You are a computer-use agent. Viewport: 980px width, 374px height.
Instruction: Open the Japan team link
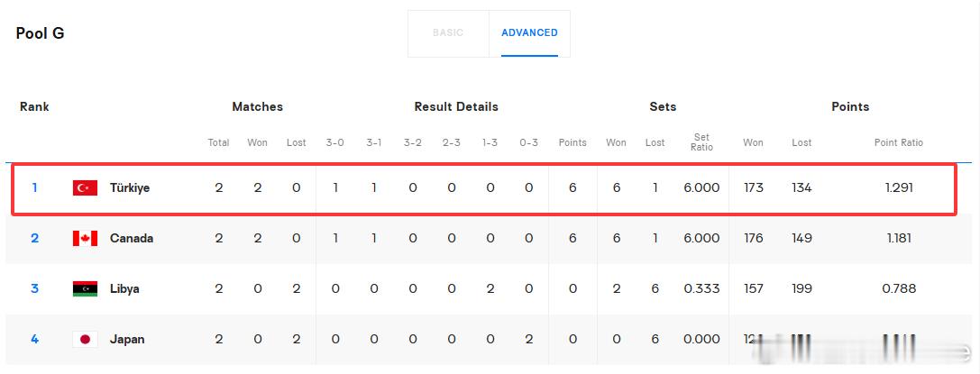point(127,340)
